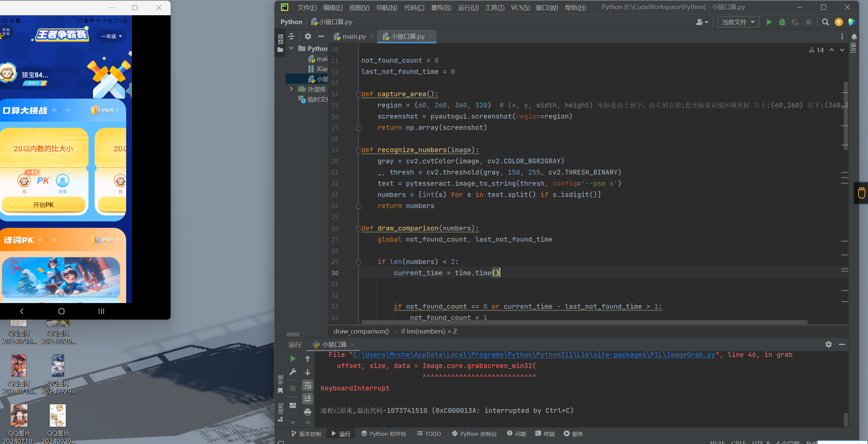Switch to the main.py editor tab
This screenshot has height=444, width=868.
353,36
